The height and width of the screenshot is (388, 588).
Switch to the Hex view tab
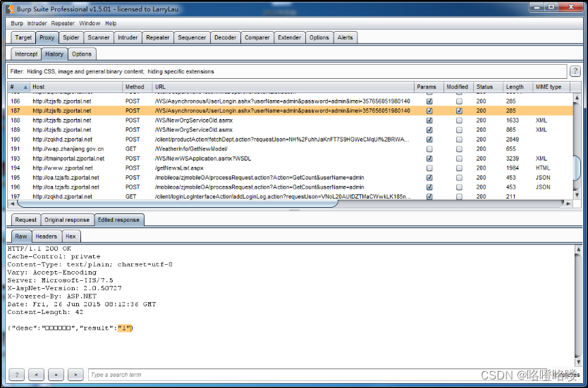71,237
